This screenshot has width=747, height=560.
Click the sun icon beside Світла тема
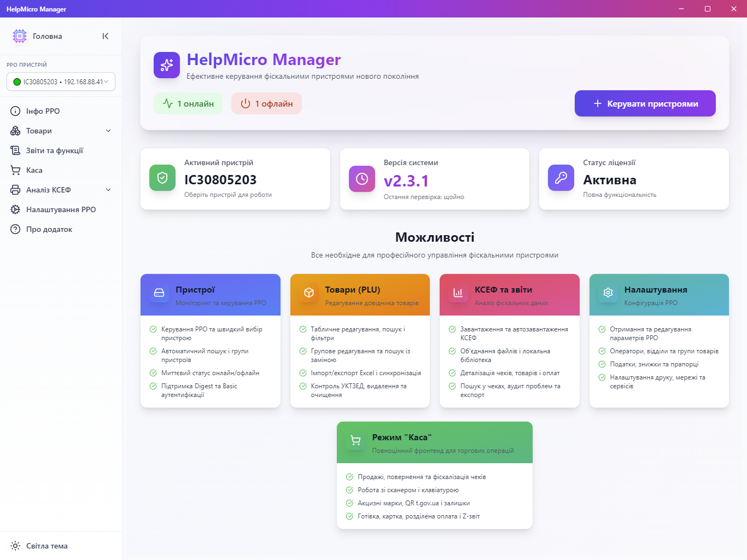click(15, 546)
